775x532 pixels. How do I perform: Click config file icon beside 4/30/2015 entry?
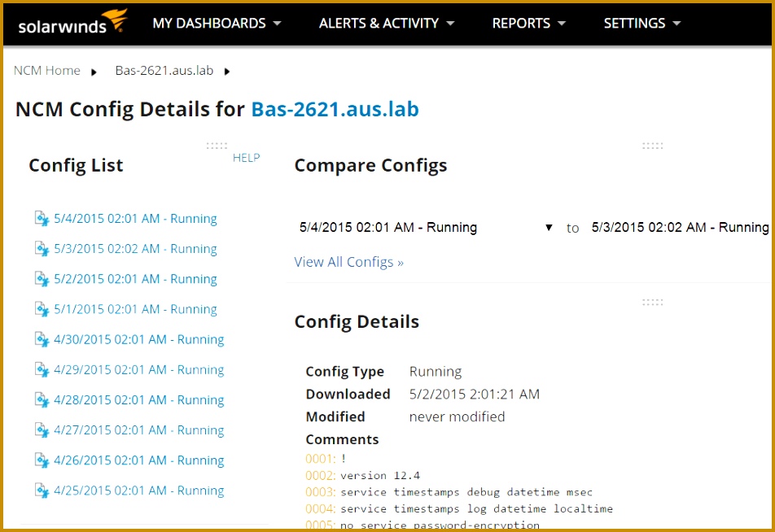42,339
